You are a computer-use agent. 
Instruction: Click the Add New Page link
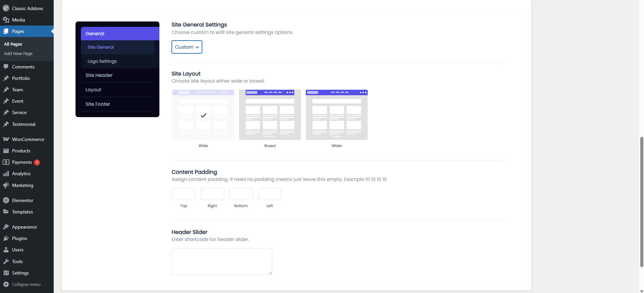pos(18,54)
